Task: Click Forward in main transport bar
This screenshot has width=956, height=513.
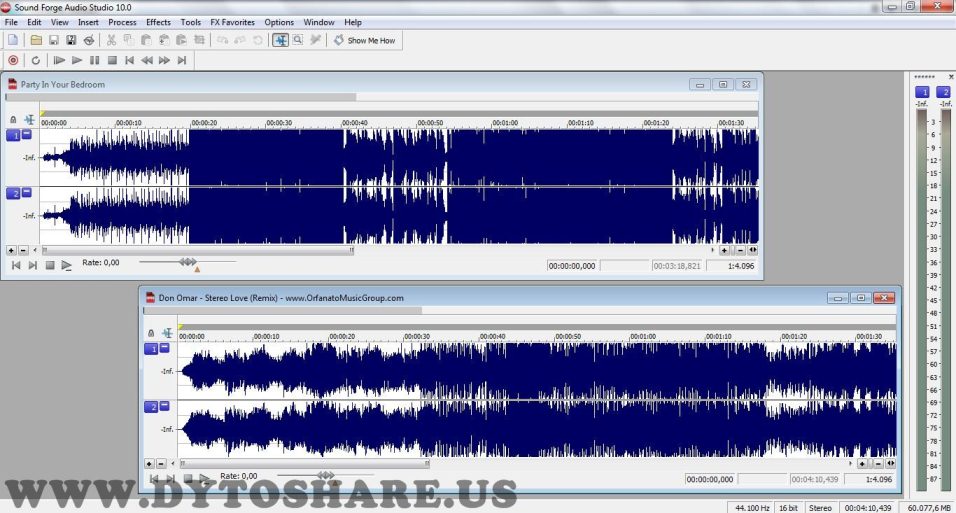Action: 165,60
